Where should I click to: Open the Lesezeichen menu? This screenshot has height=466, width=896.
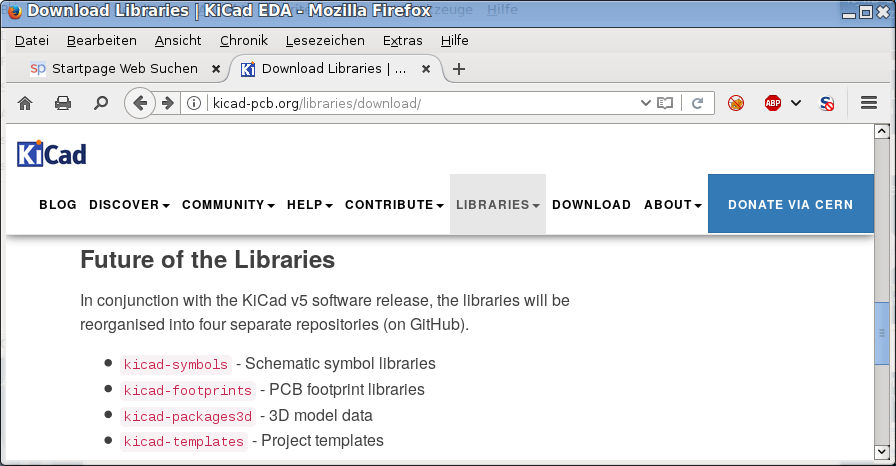[325, 41]
